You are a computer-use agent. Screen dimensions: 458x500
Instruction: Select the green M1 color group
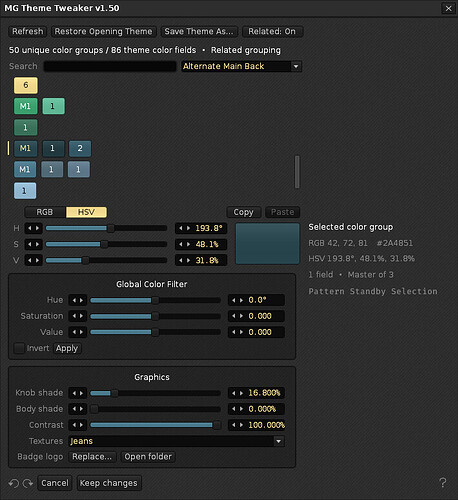[x=26, y=106]
